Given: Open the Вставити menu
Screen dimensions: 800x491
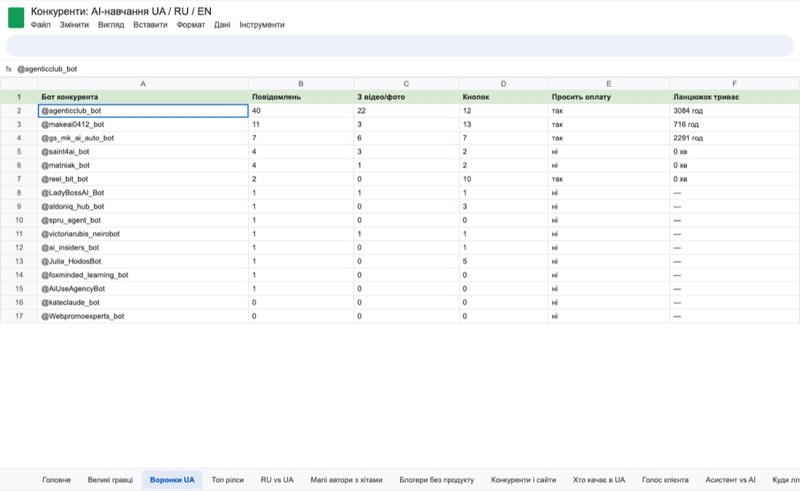Looking at the screenshot, I should tap(150, 24).
